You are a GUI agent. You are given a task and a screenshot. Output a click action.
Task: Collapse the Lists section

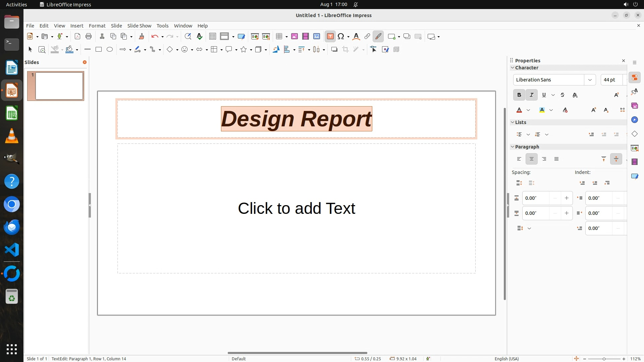tap(513, 122)
